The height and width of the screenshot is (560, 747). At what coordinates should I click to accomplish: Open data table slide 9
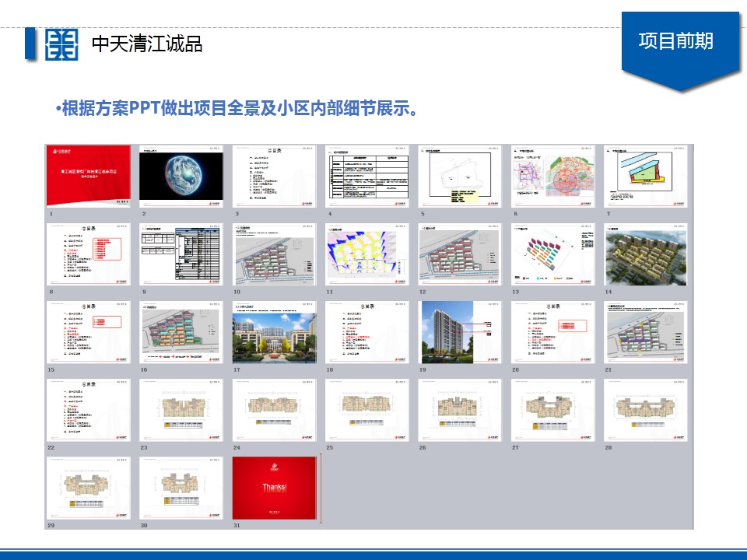(181, 254)
